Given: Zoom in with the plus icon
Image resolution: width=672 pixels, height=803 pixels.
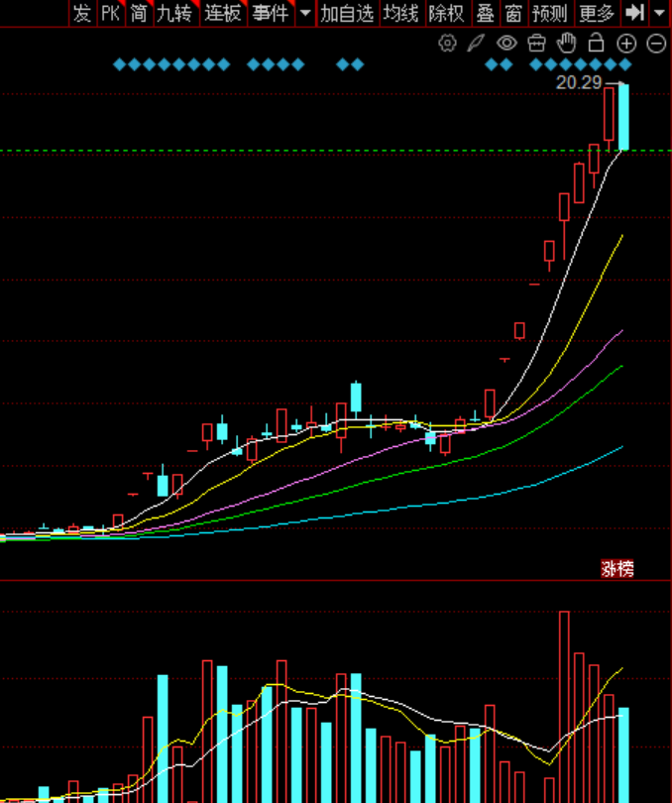Looking at the screenshot, I should coord(625,43).
